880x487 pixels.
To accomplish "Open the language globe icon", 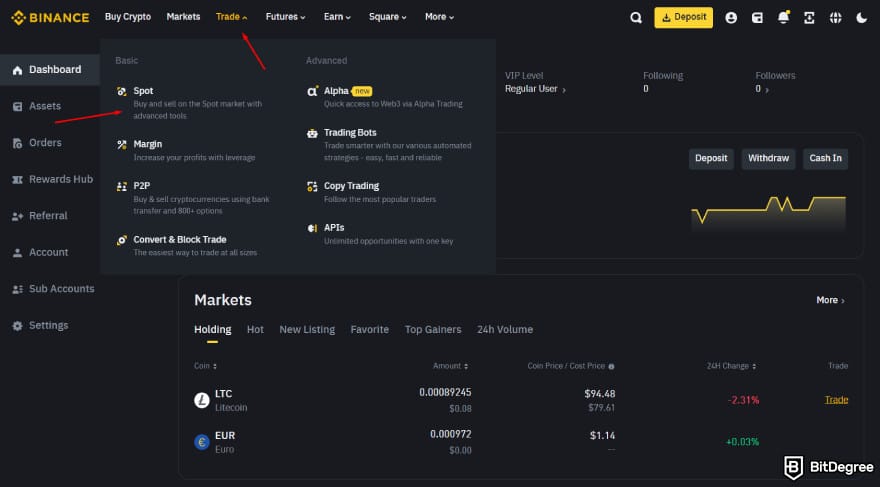I will [836, 18].
